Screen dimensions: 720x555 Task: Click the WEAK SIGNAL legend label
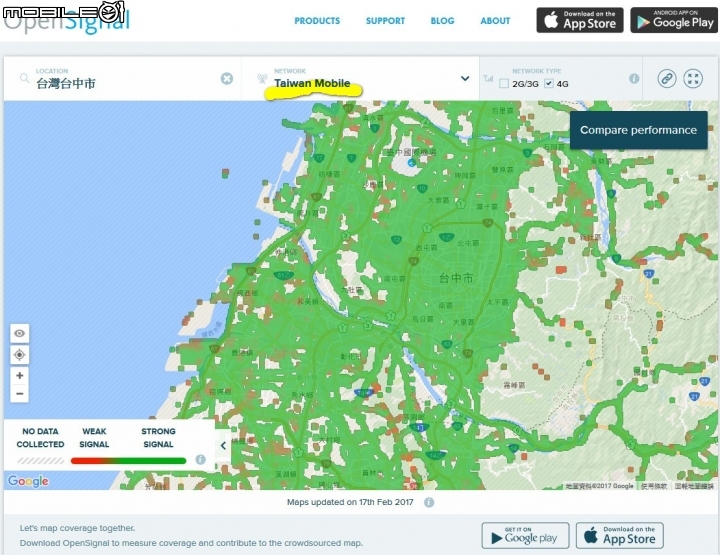point(94,438)
